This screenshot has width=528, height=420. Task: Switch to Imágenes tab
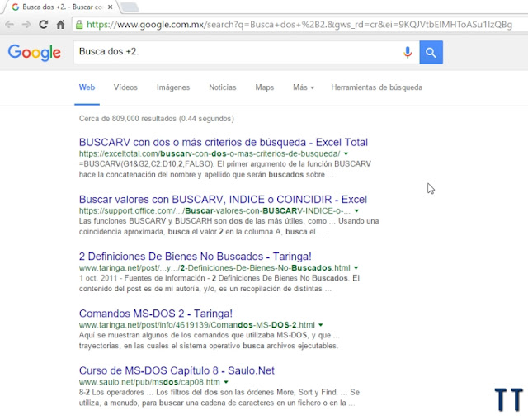173,87
